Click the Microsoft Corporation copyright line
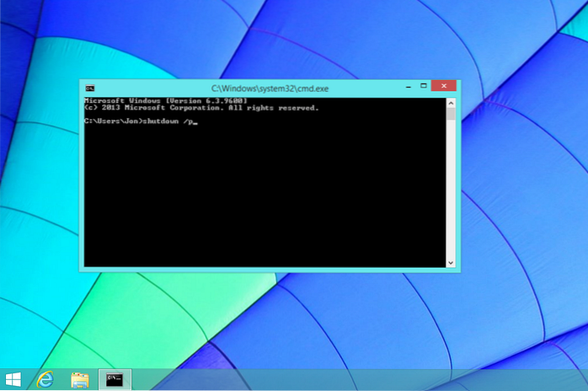The width and height of the screenshot is (588, 391). (200, 108)
